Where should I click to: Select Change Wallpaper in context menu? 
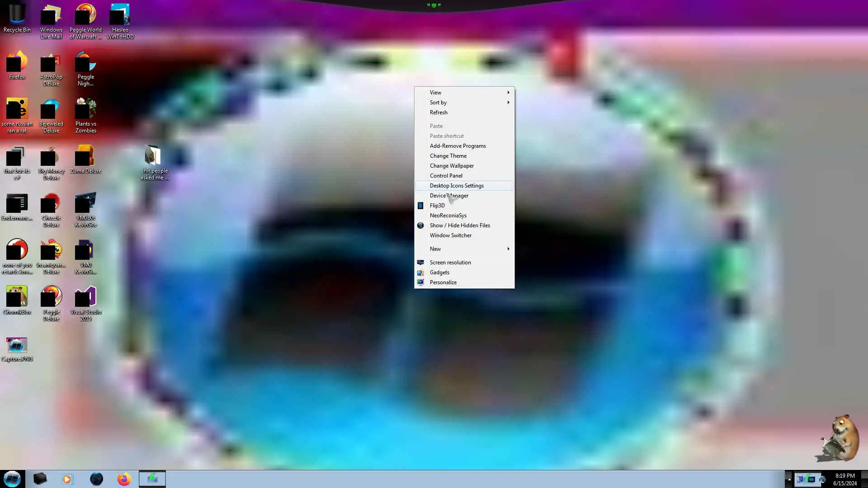point(452,166)
